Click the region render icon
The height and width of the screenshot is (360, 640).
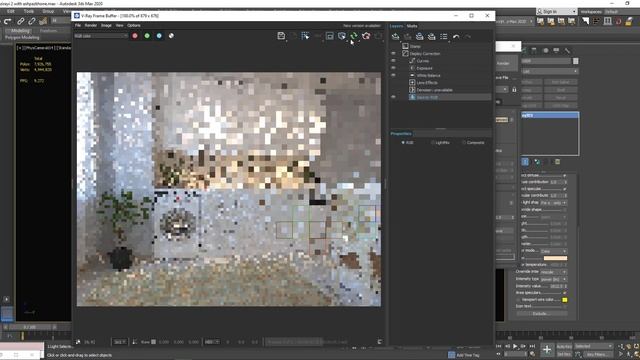click(329, 36)
